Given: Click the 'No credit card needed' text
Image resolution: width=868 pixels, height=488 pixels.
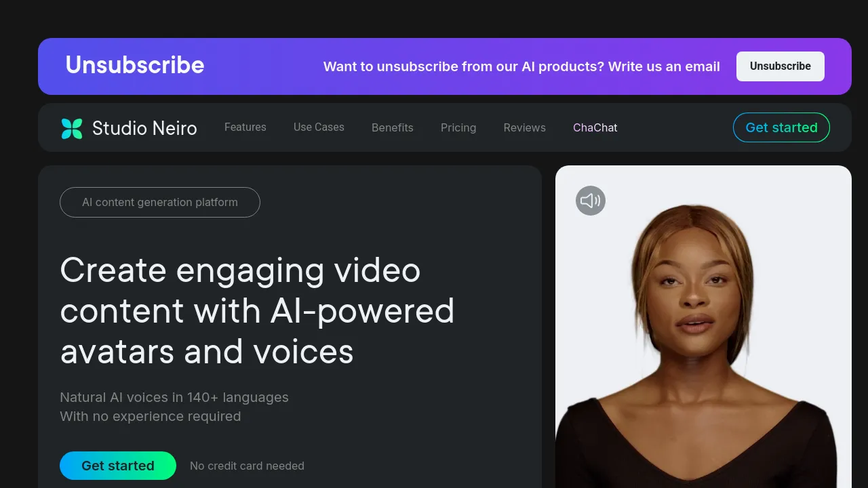Looking at the screenshot, I should point(247,466).
